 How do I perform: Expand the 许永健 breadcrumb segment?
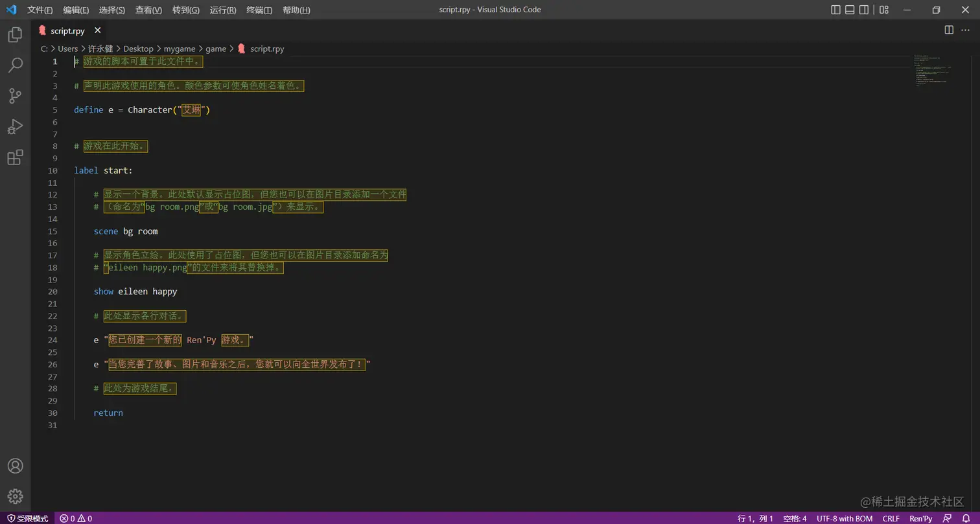click(x=100, y=49)
